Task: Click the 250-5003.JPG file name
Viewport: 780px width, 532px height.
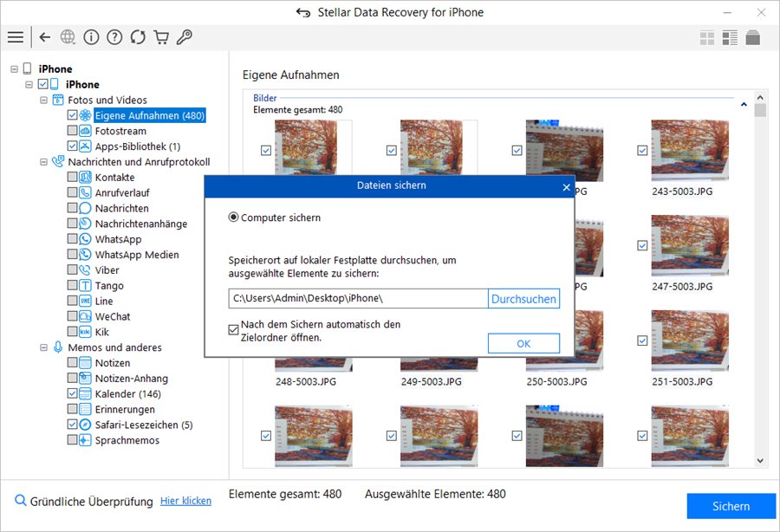Action: pos(556,382)
